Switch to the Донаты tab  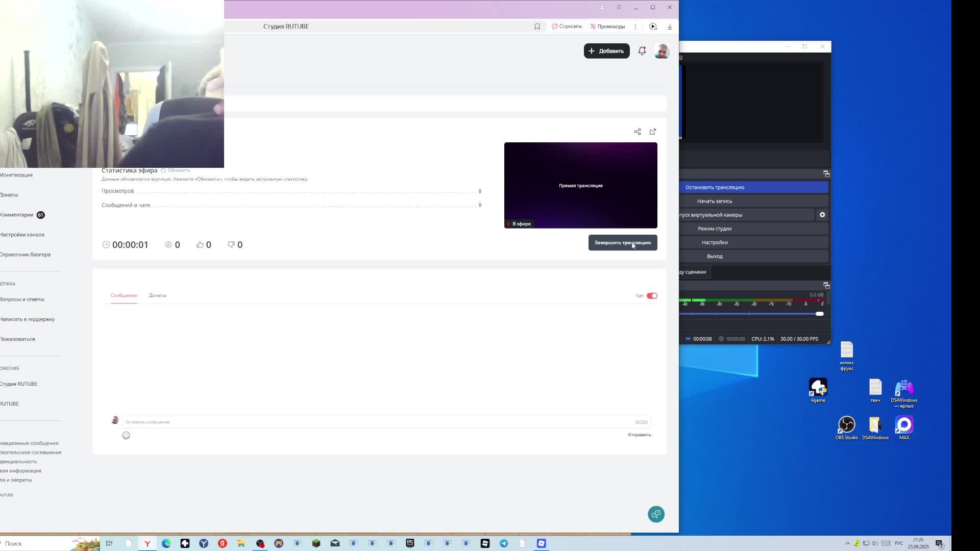157,295
